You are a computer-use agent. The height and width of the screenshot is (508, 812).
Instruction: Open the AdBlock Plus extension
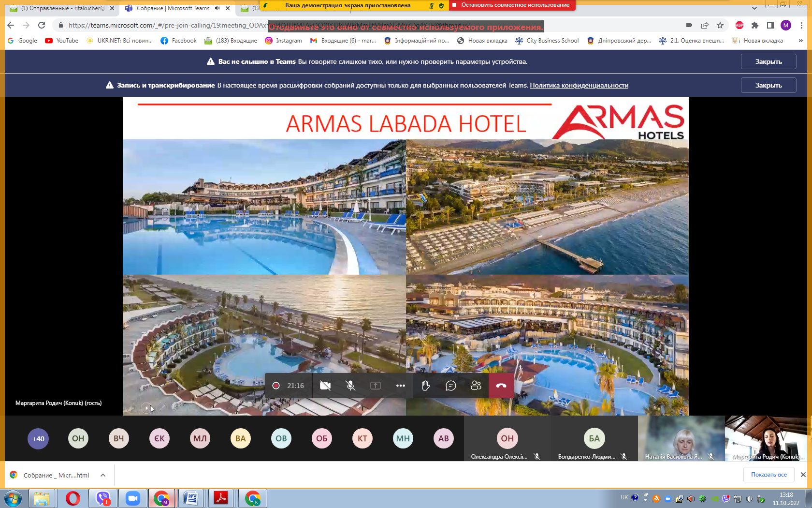click(739, 25)
